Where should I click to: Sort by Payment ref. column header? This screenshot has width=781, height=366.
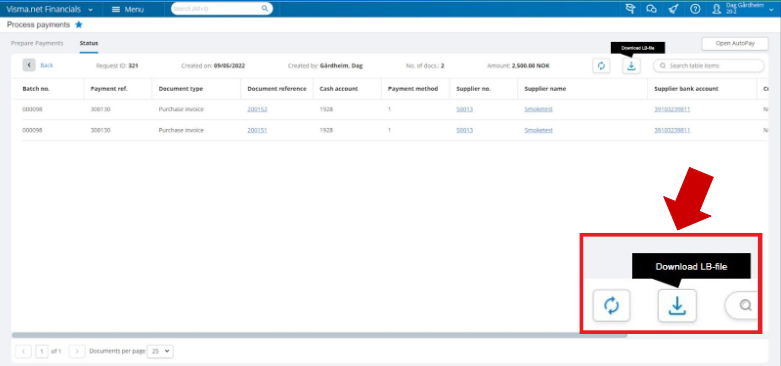[x=109, y=89]
